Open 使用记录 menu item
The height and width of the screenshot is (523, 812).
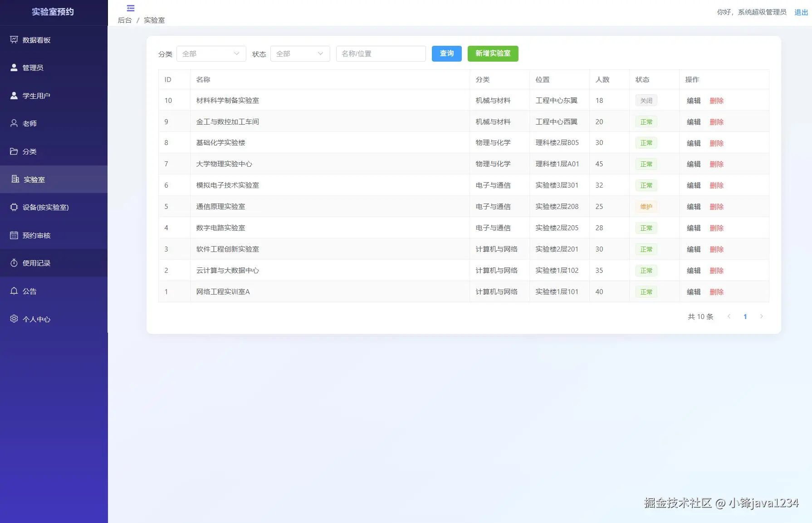click(x=54, y=263)
